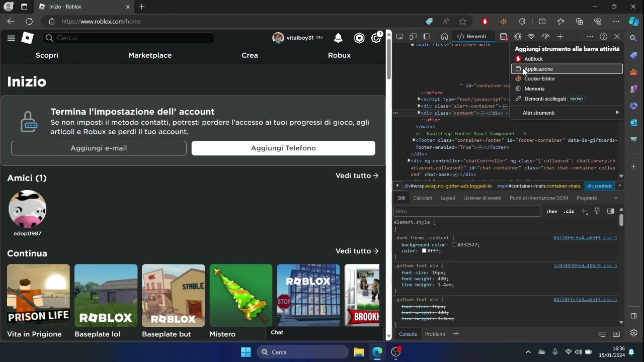Open the Sources bug icon tool

(x=517, y=37)
